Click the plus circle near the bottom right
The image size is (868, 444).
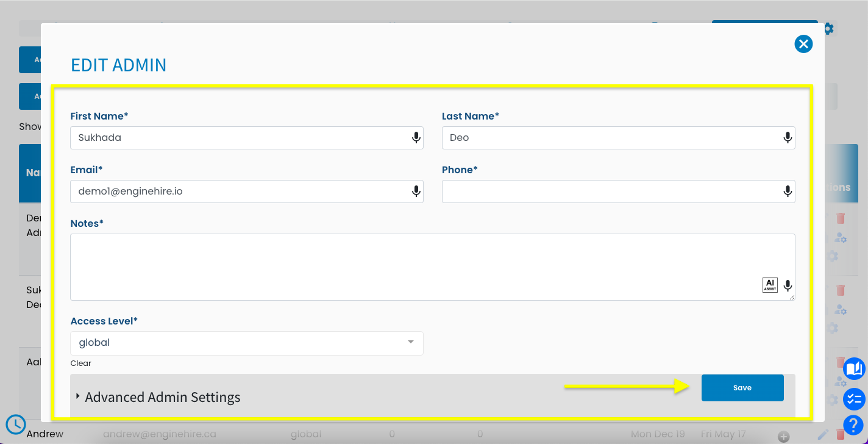783,437
